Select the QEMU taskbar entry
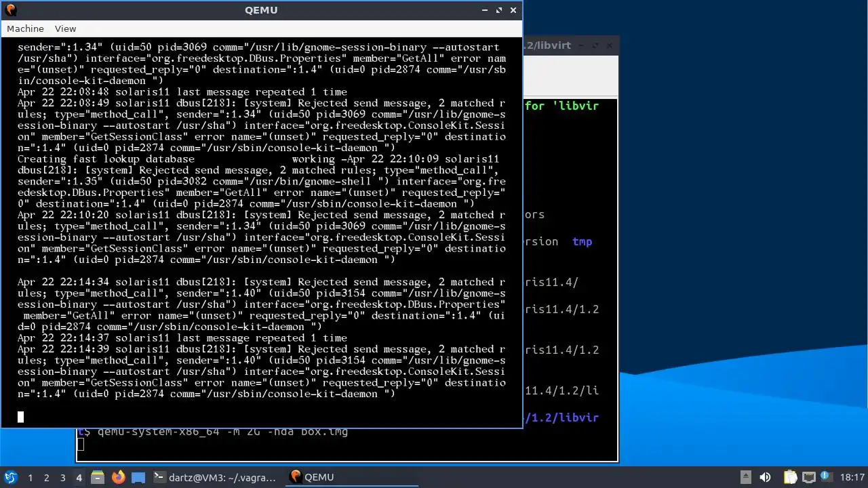Screen dimensions: 868x488 click(x=353, y=477)
